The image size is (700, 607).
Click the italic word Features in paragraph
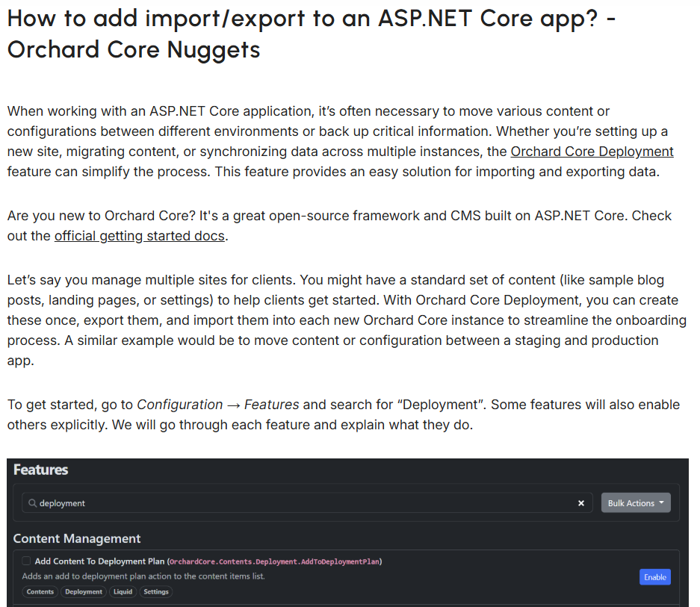(x=271, y=405)
